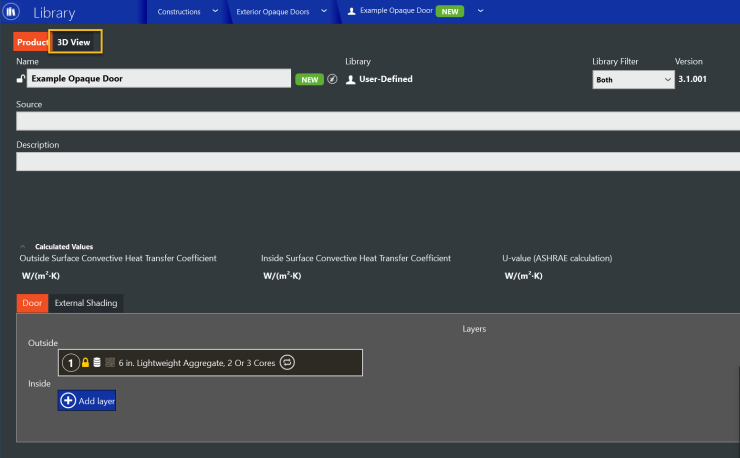The width and height of the screenshot is (740, 458).
Task: Select the Door tab
Action: pyautogui.click(x=32, y=303)
